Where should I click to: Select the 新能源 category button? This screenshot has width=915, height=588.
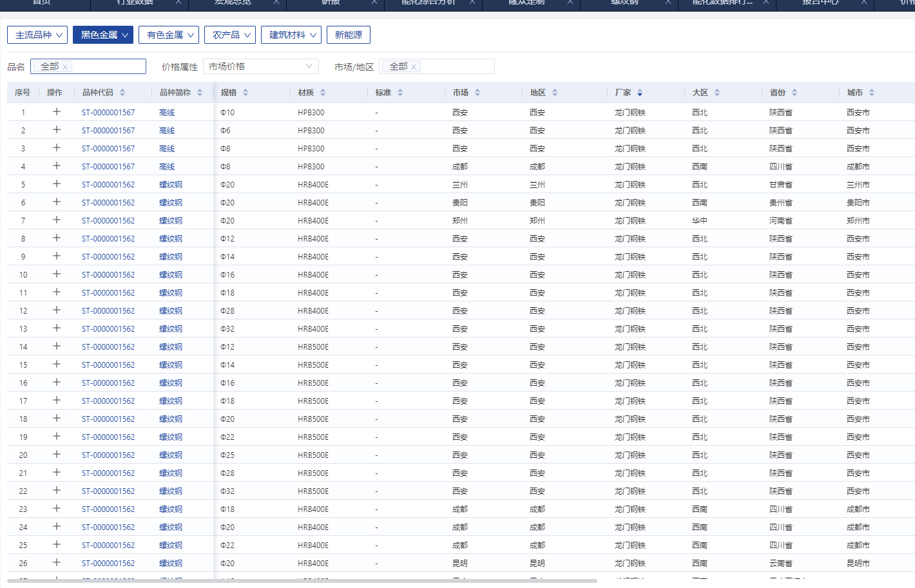click(349, 35)
